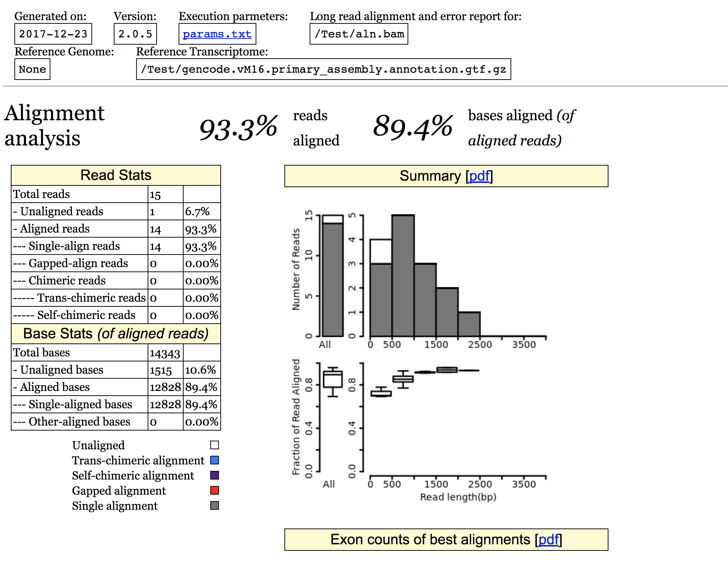The width and height of the screenshot is (728, 576).
Task: Click the total bases value '14343'
Action: click(x=165, y=353)
